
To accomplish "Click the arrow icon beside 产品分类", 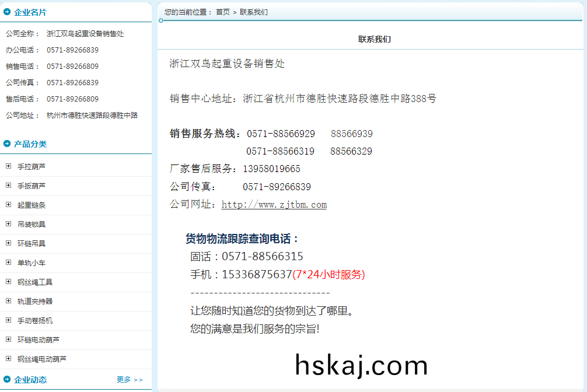I will 7,143.
